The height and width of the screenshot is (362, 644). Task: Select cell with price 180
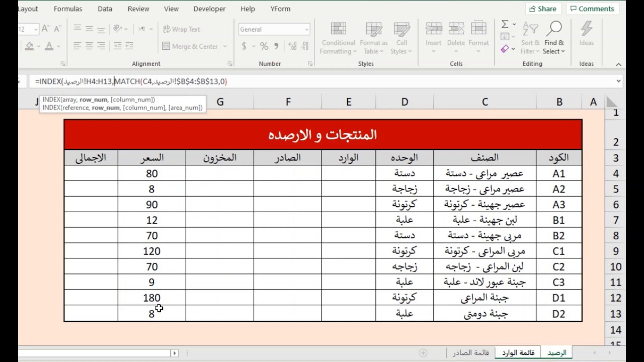click(151, 298)
